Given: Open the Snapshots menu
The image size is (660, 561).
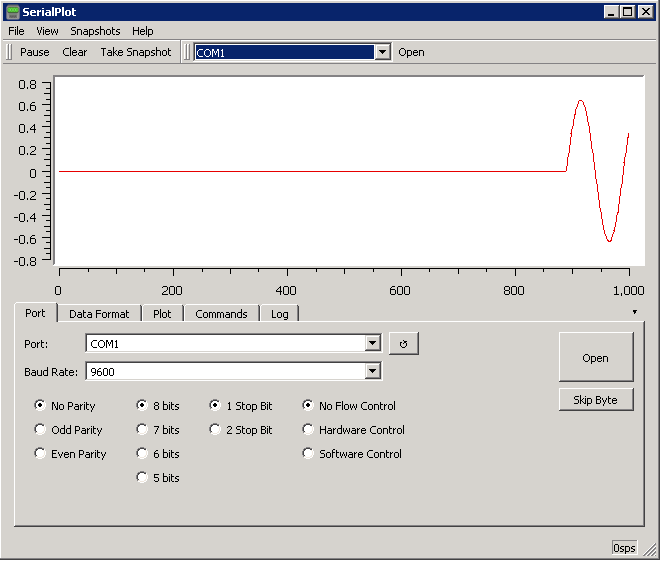Looking at the screenshot, I should pyautogui.click(x=95, y=31).
